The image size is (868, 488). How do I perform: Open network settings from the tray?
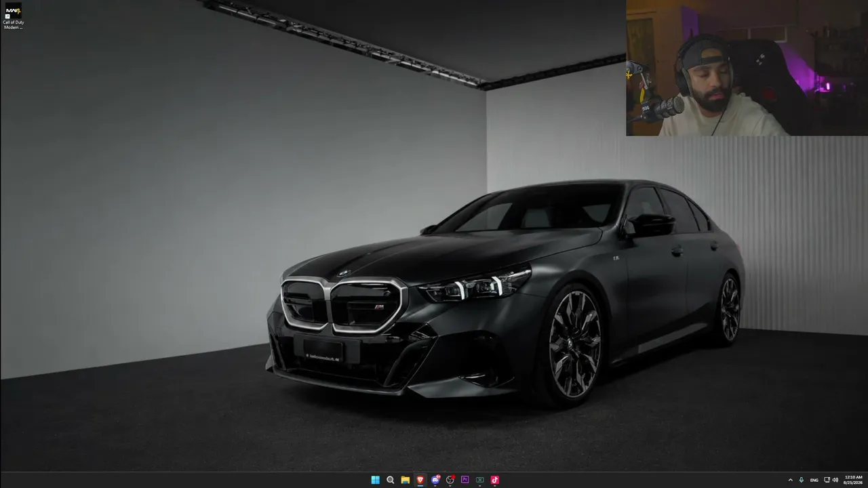(827, 480)
